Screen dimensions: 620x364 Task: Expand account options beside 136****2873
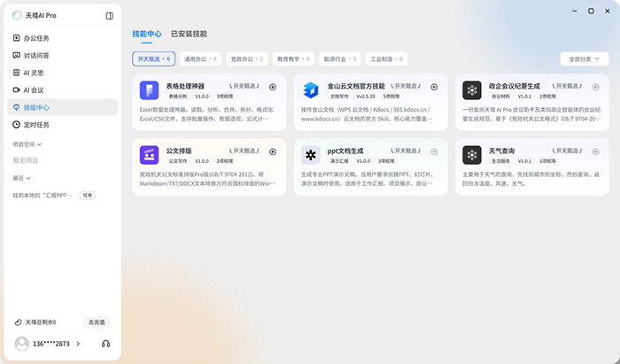78,344
